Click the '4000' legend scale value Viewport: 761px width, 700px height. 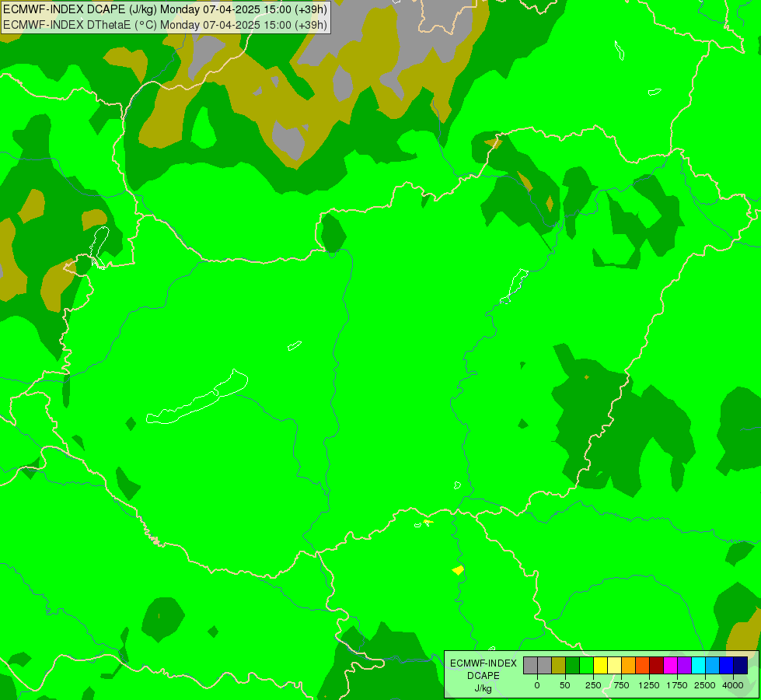[733, 685]
